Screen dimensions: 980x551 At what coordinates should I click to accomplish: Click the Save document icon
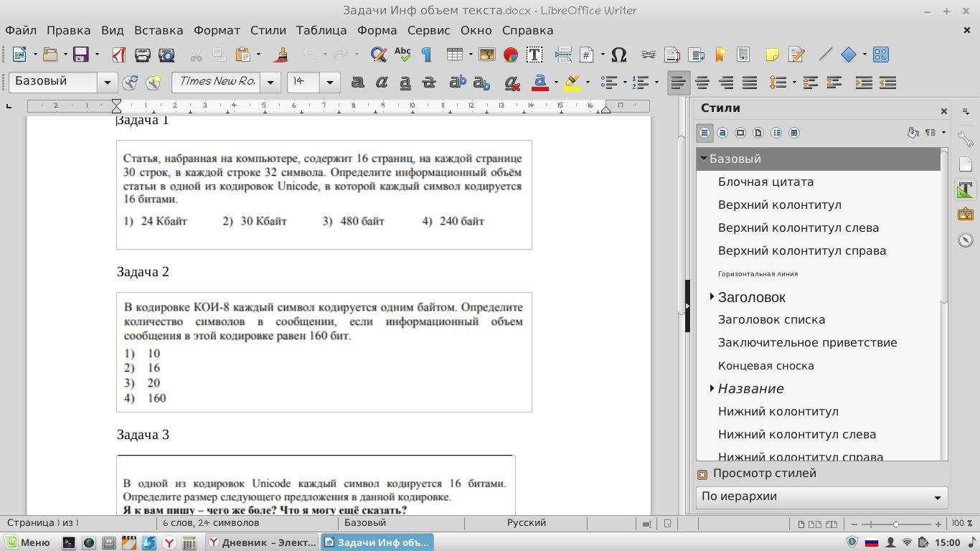80,55
